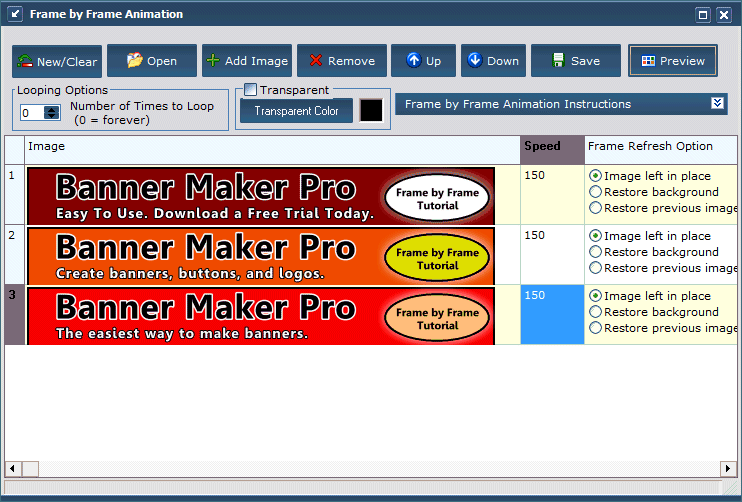
Task: Preview the animation
Action: tap(673, 61)
